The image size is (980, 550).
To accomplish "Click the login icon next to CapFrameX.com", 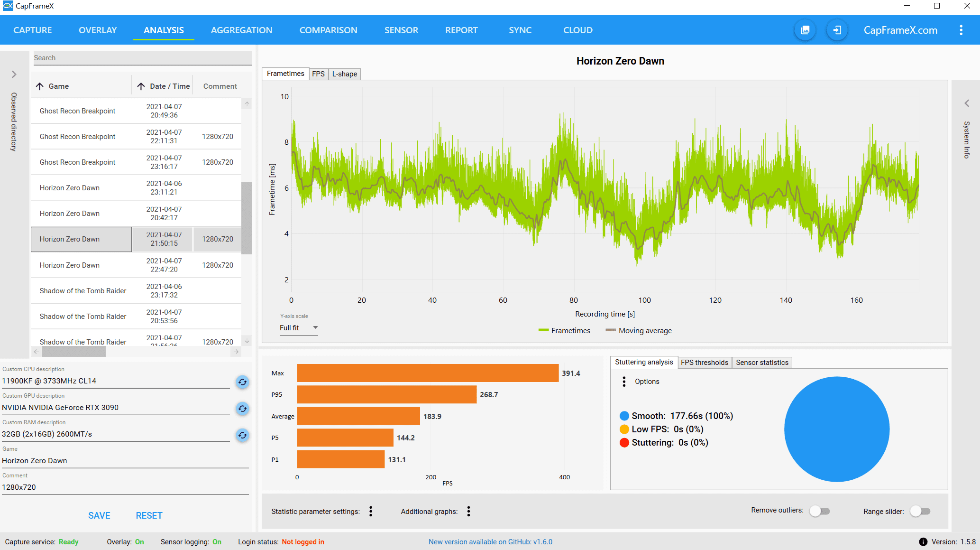I will point(837,30).
